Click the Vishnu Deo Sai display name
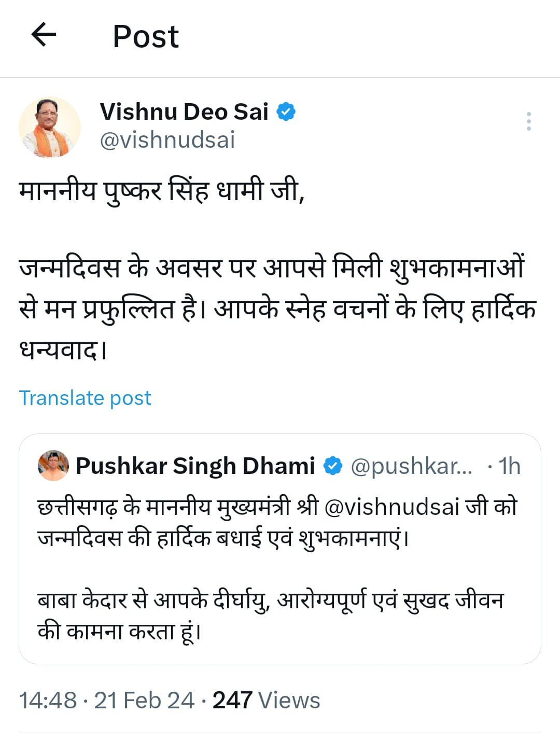This screenshot has height=741, width=560. coord(184,112)
